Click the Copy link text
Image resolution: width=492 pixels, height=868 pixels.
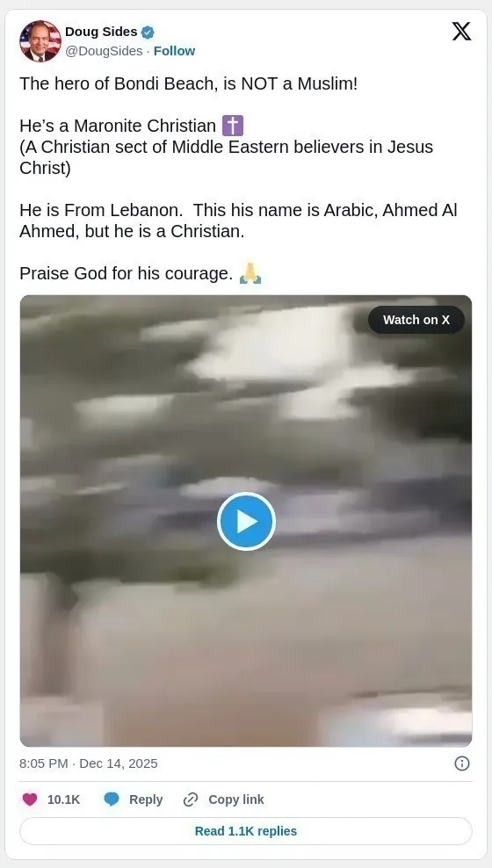coord(236,799)
